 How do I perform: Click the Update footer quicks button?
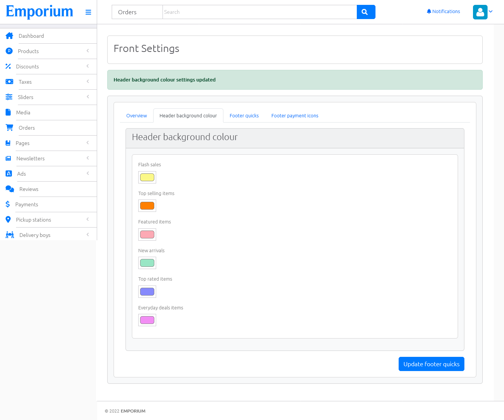(431, 364)
